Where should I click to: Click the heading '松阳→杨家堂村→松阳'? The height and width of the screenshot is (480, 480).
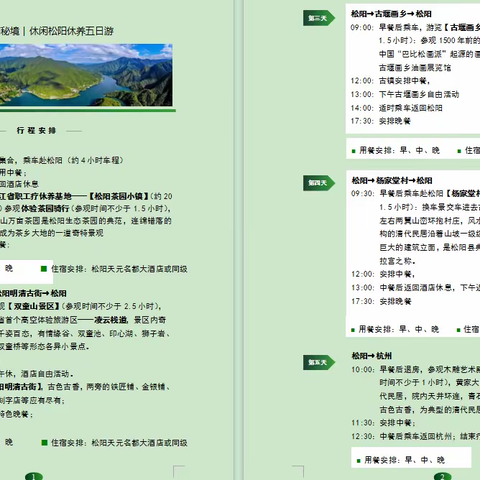(x=392, y=181)
